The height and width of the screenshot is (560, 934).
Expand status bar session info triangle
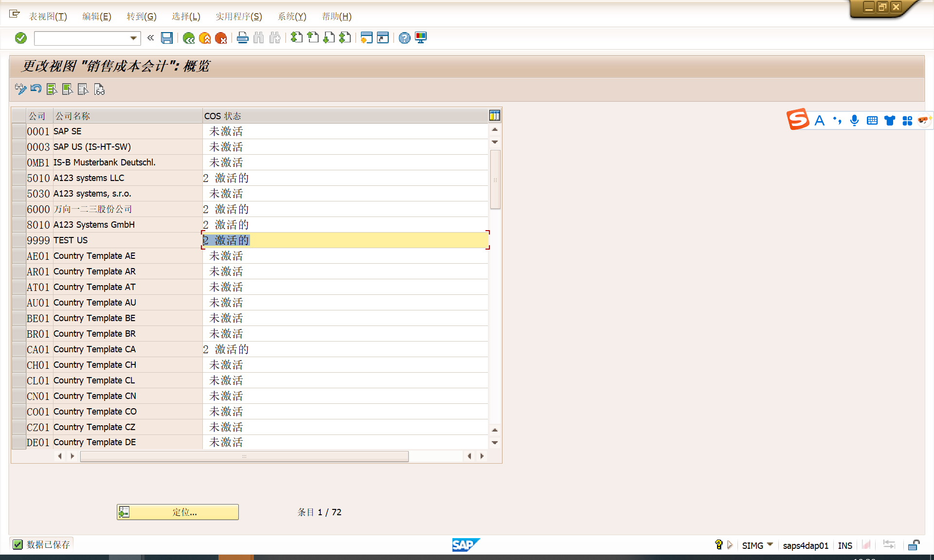click(x=730, y=545)
